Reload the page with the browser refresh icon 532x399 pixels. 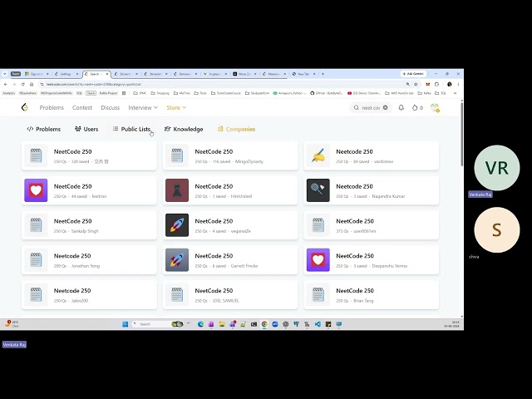click(x=22, y=84)
